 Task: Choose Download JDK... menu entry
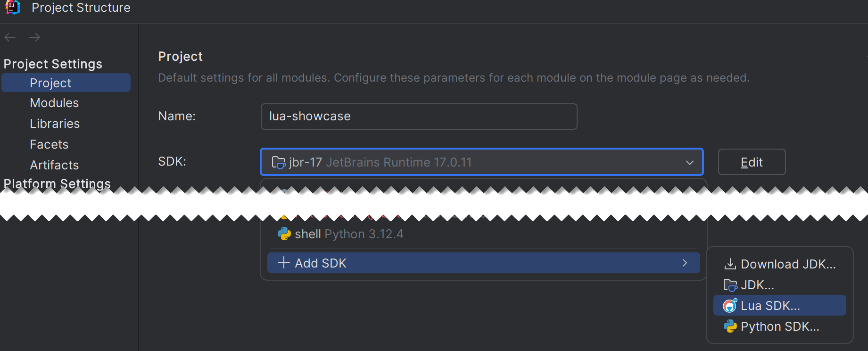[x=787, y=264]
